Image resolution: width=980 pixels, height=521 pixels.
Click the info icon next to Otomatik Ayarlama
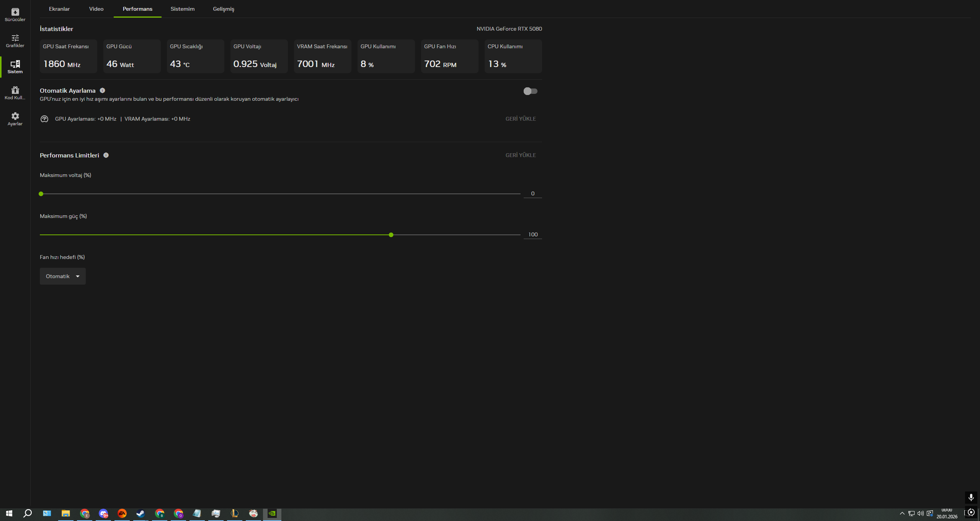coord(102,90)
